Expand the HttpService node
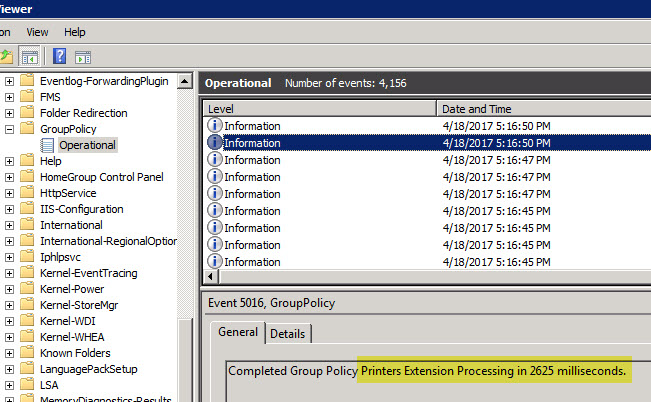This screenshot has height=402, width=651. [x=9, y=193]
